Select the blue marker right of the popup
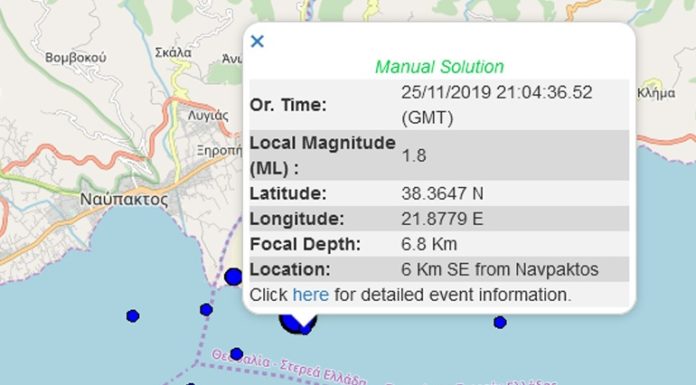This screenshot has height=385, width=696. point(500,322)
